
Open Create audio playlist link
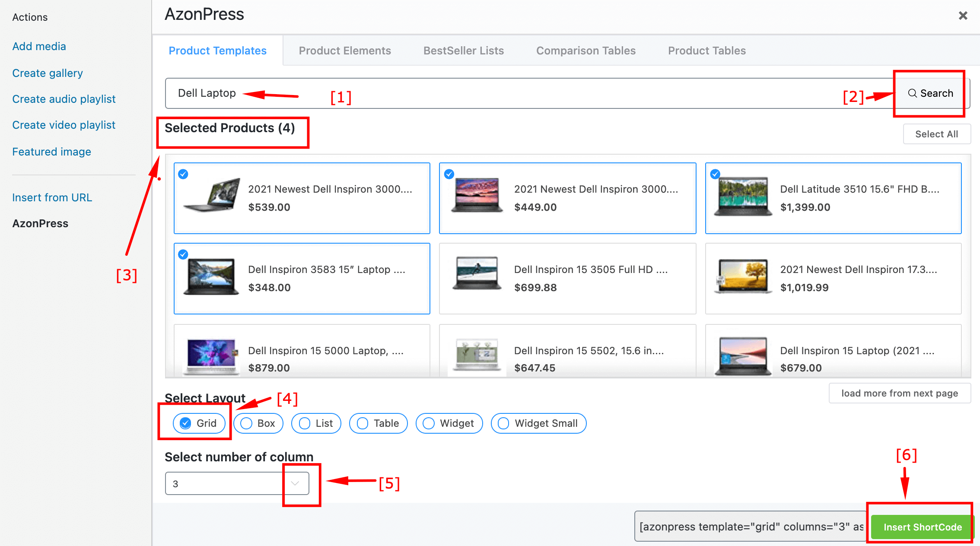click(x=64, y=99)
